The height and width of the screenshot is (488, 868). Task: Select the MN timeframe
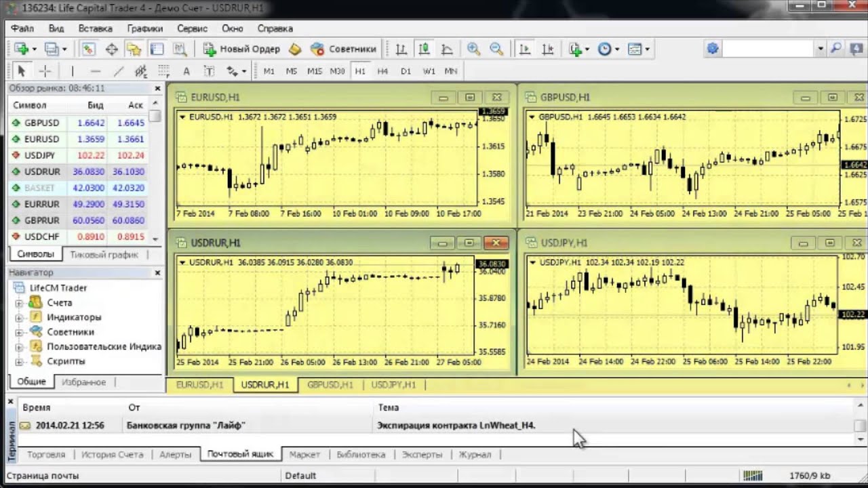[x=451, y=70]
